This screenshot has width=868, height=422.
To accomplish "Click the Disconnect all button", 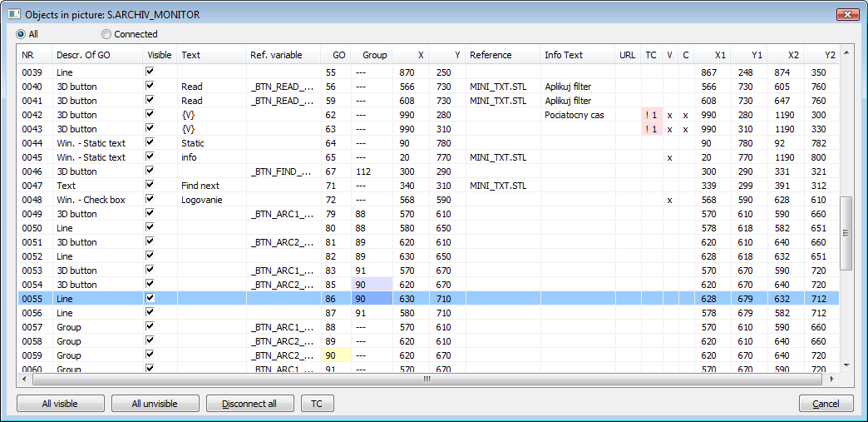I will (250, 404).
